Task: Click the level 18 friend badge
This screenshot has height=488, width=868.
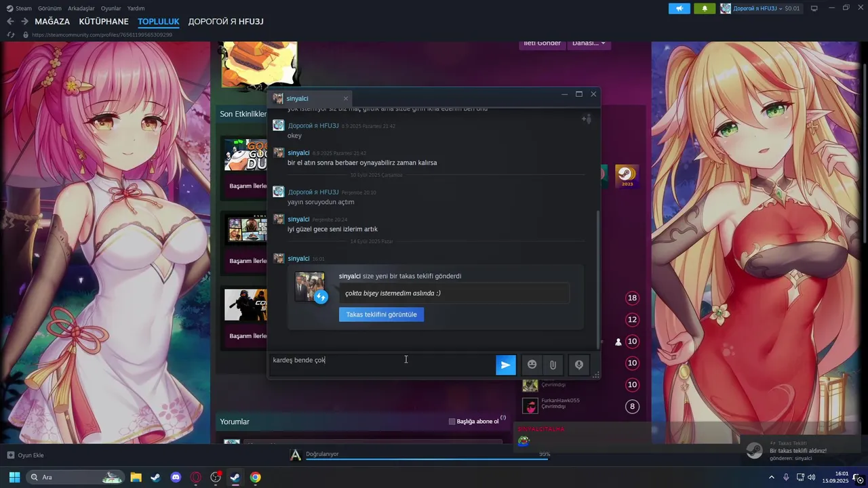Action: (x=632, y=298)
